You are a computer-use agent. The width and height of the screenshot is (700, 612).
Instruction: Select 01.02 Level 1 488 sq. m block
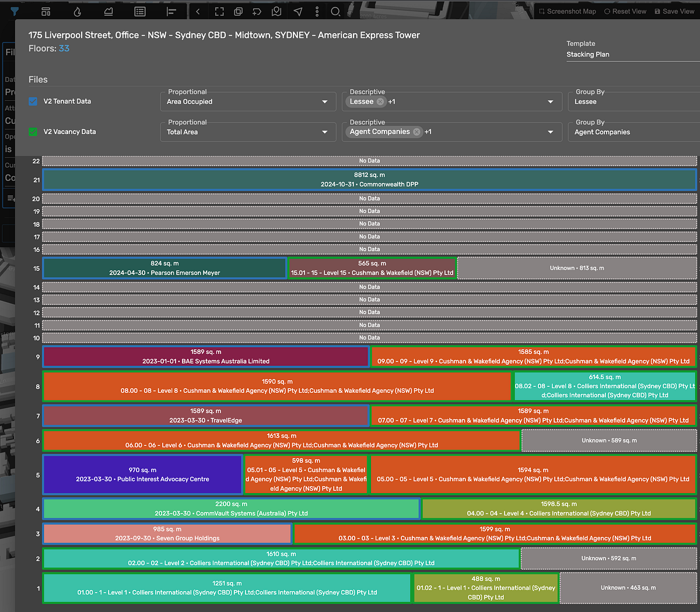(x=486, y=588)
